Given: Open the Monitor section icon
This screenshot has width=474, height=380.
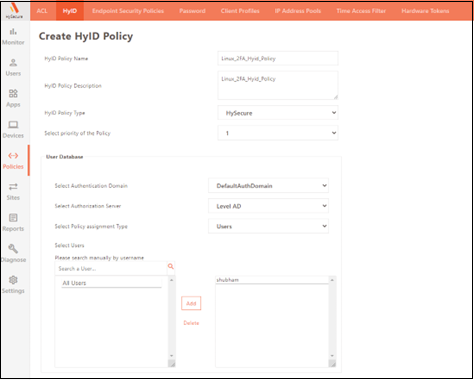Looking at the screenshot, I should click(13, 32).
